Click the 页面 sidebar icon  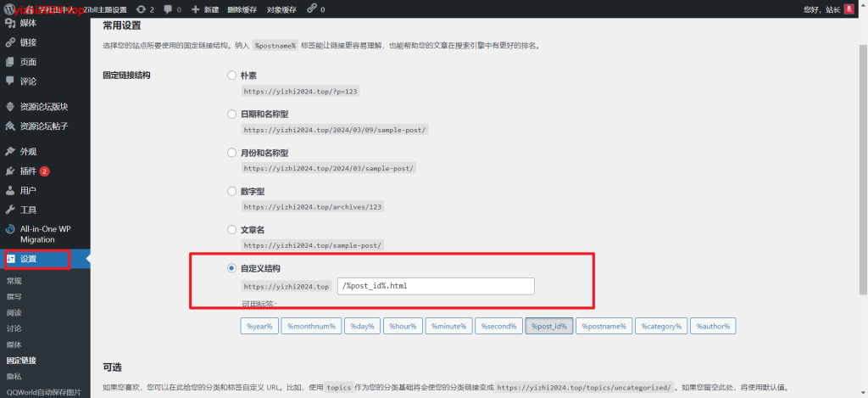click(x=10, y=62)
